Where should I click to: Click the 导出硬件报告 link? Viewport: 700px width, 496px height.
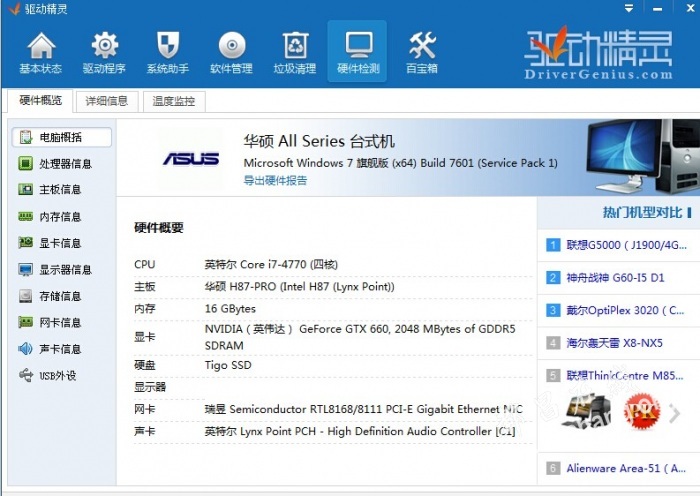275,180
